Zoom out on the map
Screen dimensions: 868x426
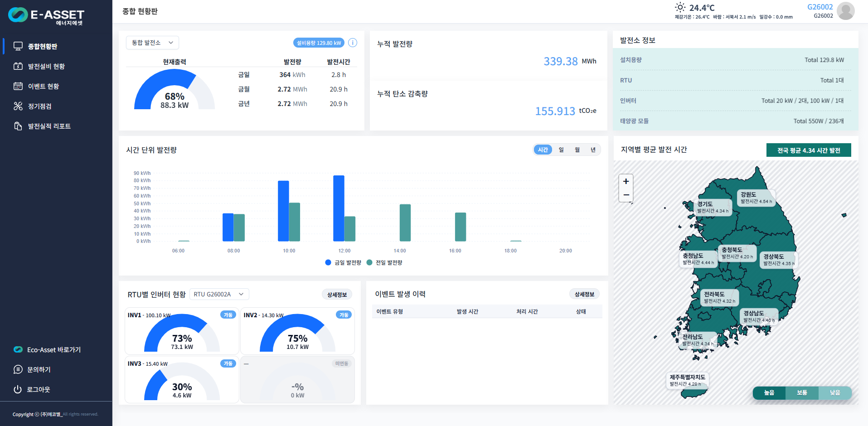(626, 195)
